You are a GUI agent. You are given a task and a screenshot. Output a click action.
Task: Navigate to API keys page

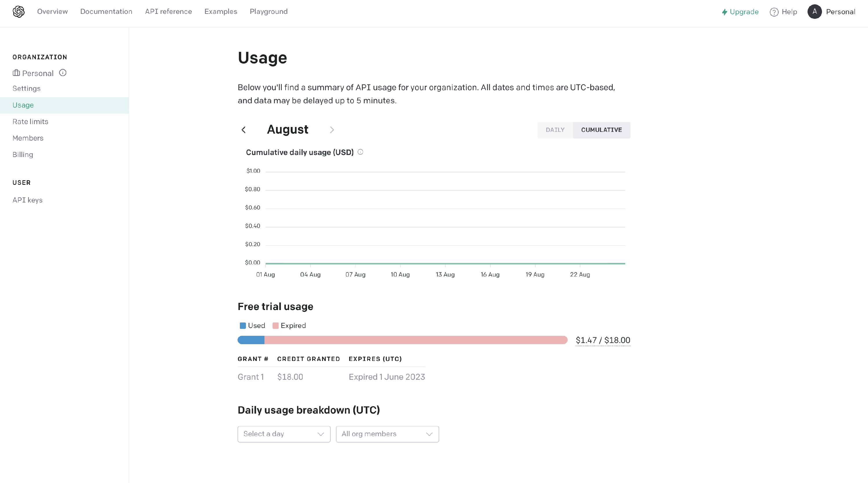click(27, 200)
